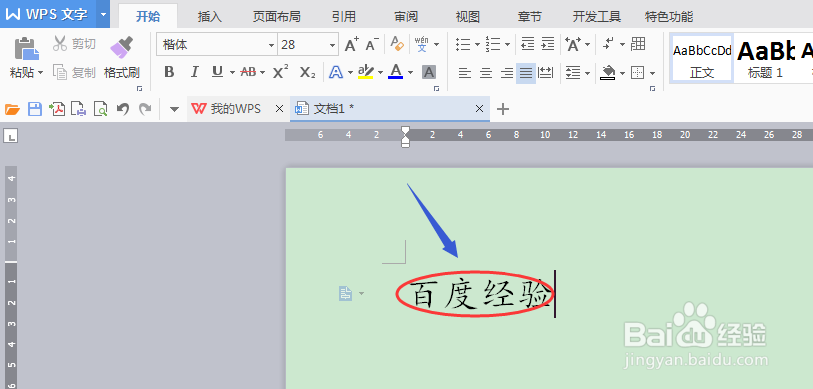Open file with the orange folder icon
The height and width of the screenshot is (389, 813).
click(x=12, y=109)
